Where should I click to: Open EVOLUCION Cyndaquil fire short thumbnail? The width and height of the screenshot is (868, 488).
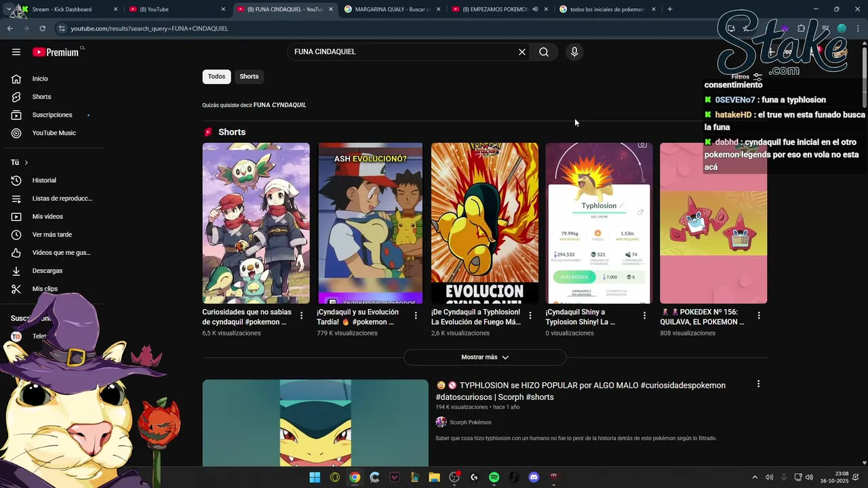tap(485, 223)
